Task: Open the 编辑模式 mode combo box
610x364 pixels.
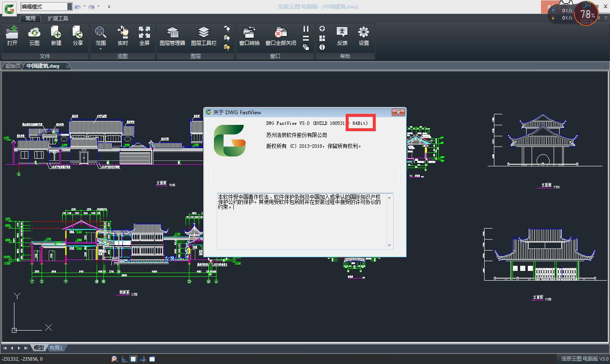Action: coord(46,7)
